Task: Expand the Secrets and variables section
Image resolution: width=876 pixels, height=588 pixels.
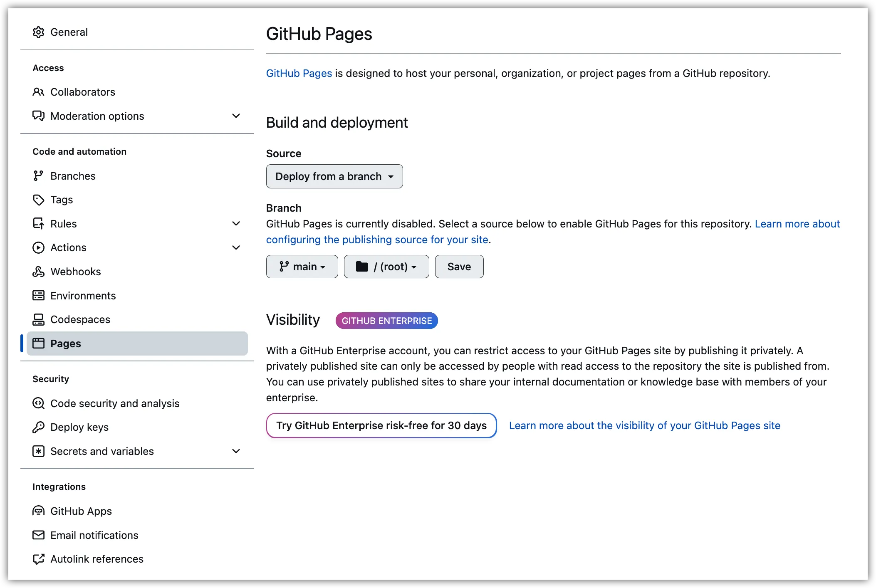Action: click(x=236, y=451)
